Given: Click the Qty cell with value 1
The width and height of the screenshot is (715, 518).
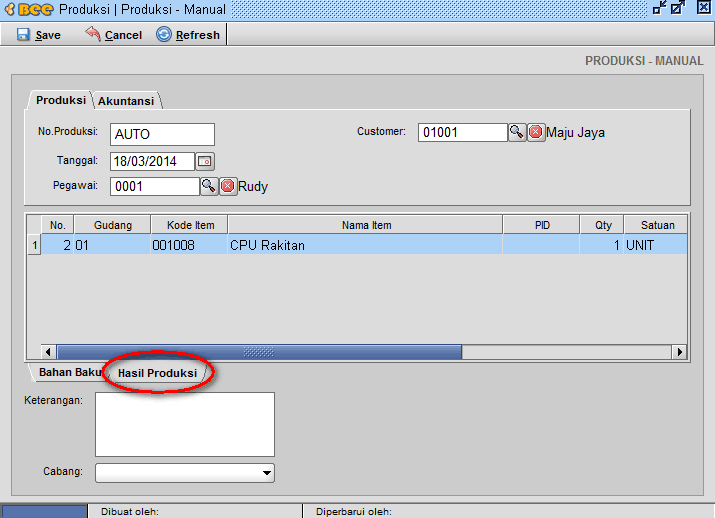Looking at the screenshot, I should pos(602,245).
